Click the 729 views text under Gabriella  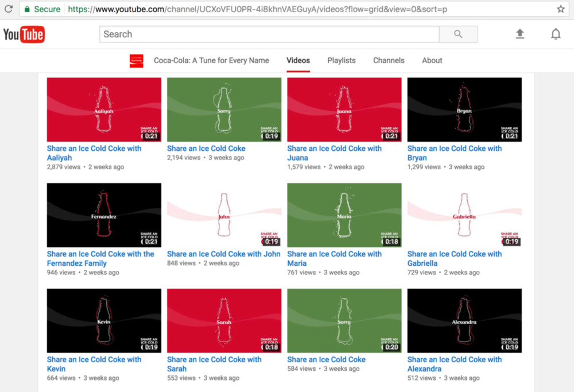(422, 273)
